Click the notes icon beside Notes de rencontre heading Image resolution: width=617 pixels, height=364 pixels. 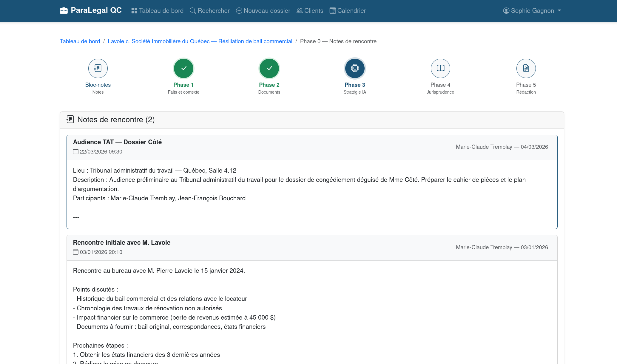point(70,120)
